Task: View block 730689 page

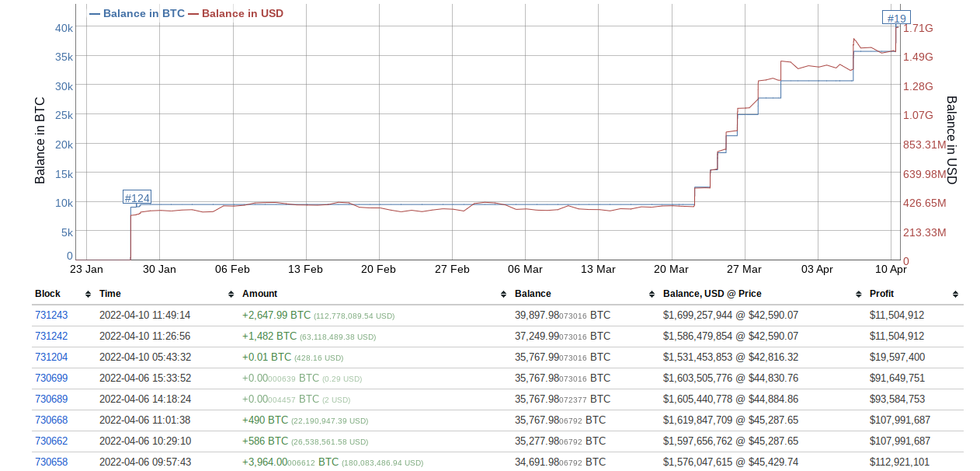Action: (x=51, y=399)
